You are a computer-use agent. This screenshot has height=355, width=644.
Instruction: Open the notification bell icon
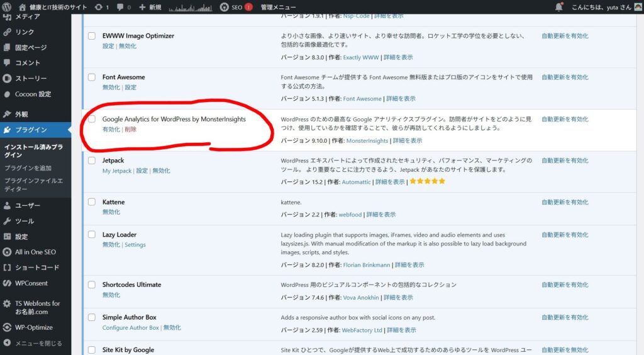pyautogui.click(x=559, y=7)
